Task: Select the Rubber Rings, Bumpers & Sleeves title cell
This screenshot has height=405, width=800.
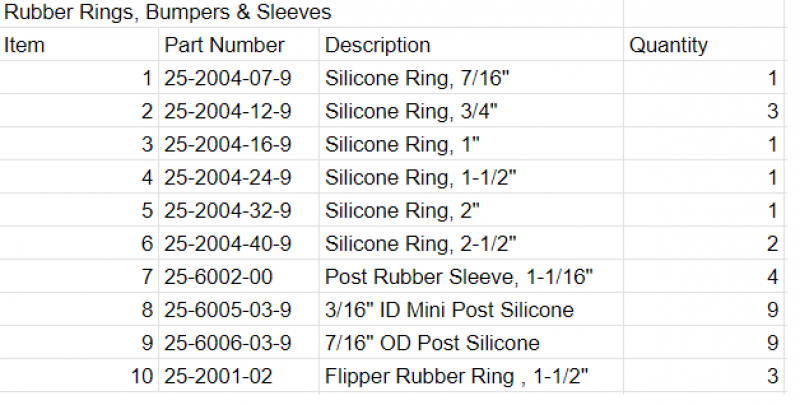Action: (x=168, y=13)
